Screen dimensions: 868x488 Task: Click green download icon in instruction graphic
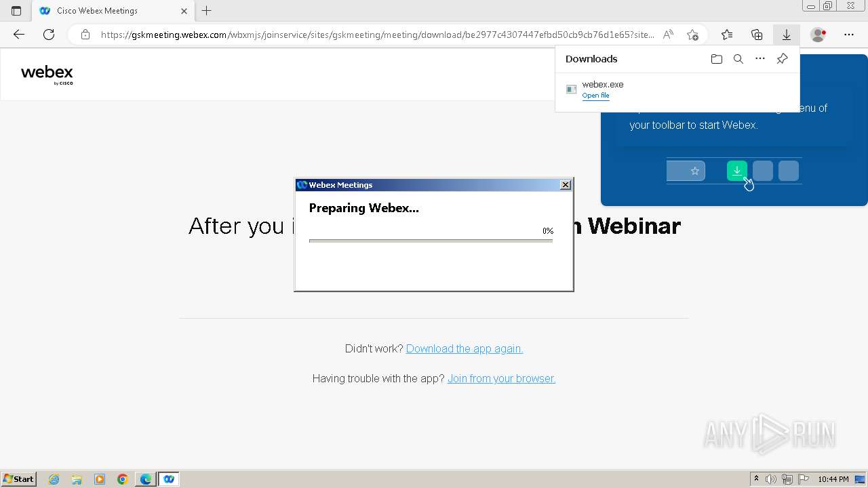click(737, 171)
